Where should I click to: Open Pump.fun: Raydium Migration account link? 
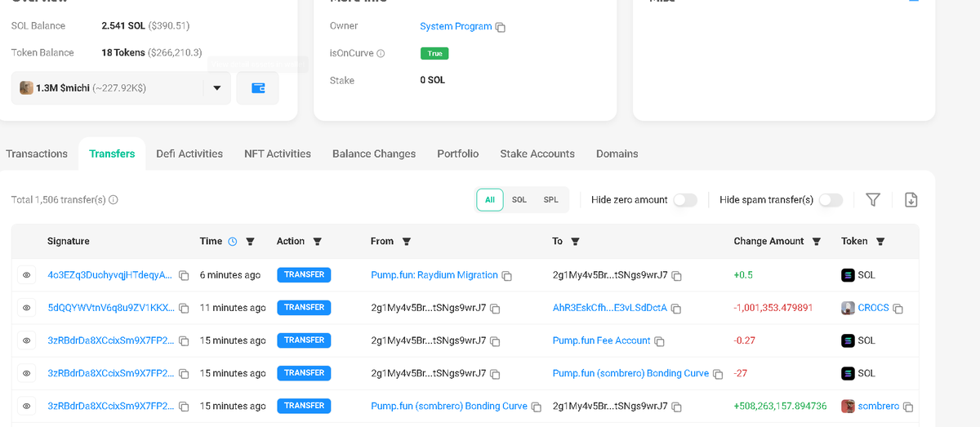click(434, 275)
